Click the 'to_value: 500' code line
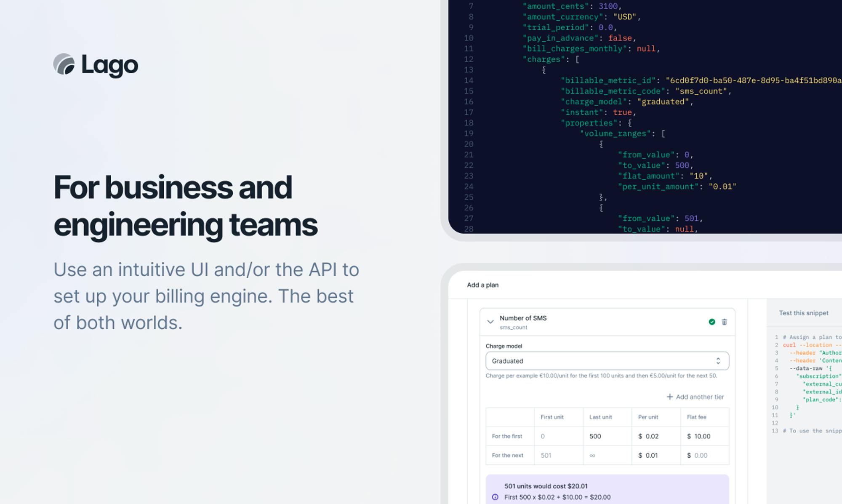 coord(655,165)
